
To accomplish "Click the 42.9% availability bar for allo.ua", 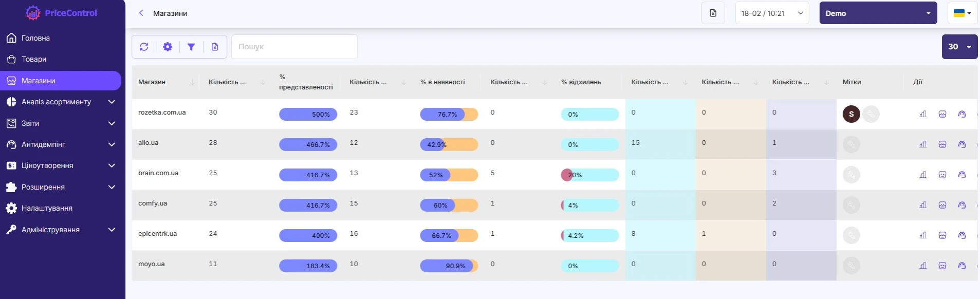I will (x=449, y=144).
